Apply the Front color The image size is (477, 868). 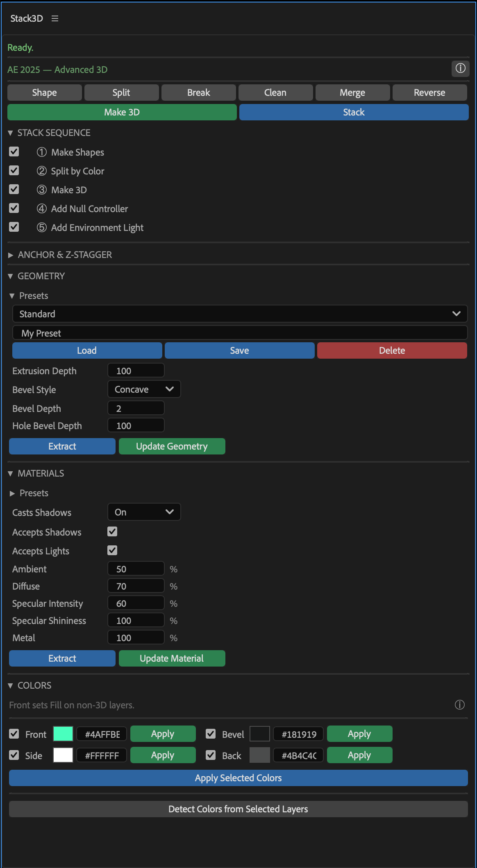tap(163, 734)
